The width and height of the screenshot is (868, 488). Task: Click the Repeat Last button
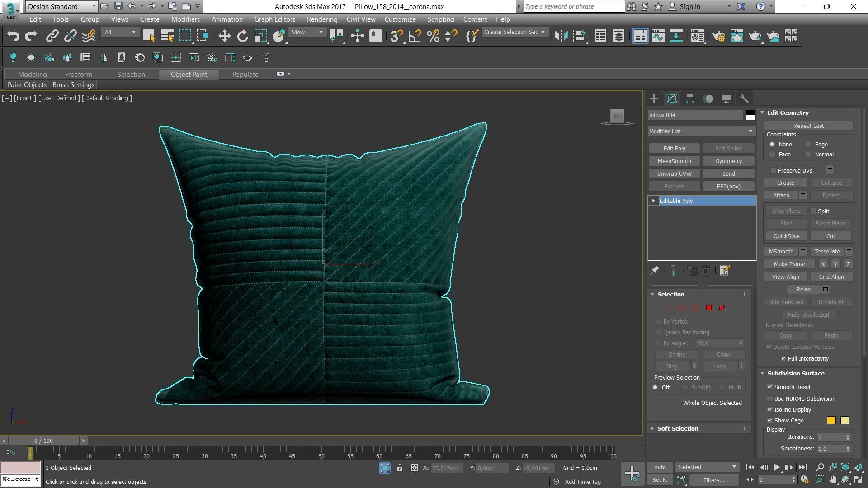pos(808,126)
